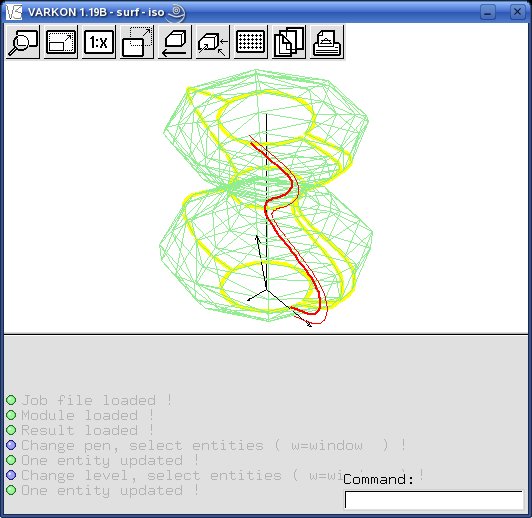Select the magnifier zoom tool
Viewport: 532px width, 518px height.
[x=23, y=42]
